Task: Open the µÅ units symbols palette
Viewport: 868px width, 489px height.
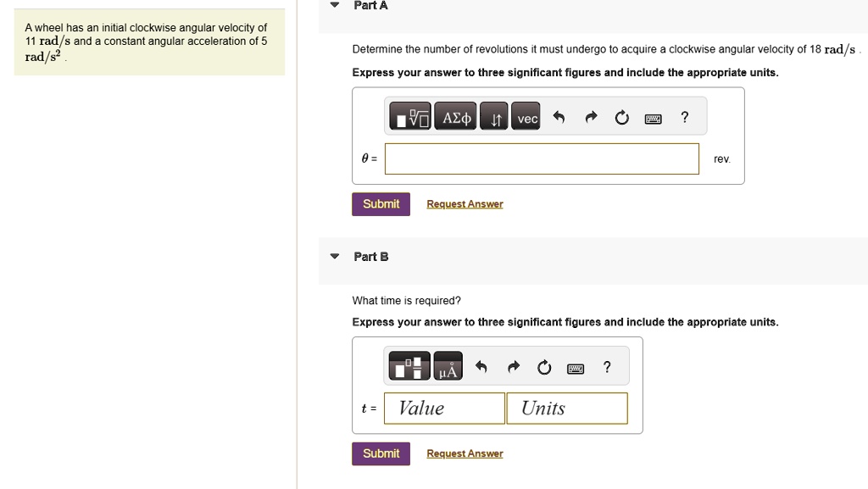Action: tap(448, 365)
